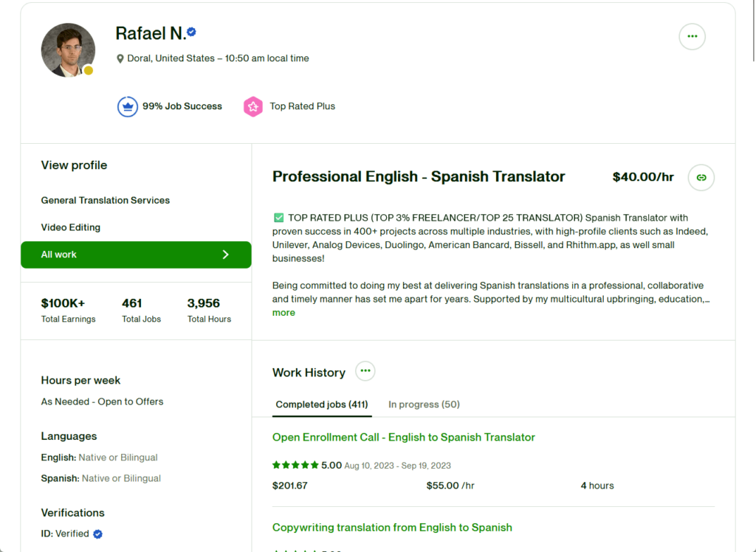Click Doral, United States local time text

pos(218,58)
